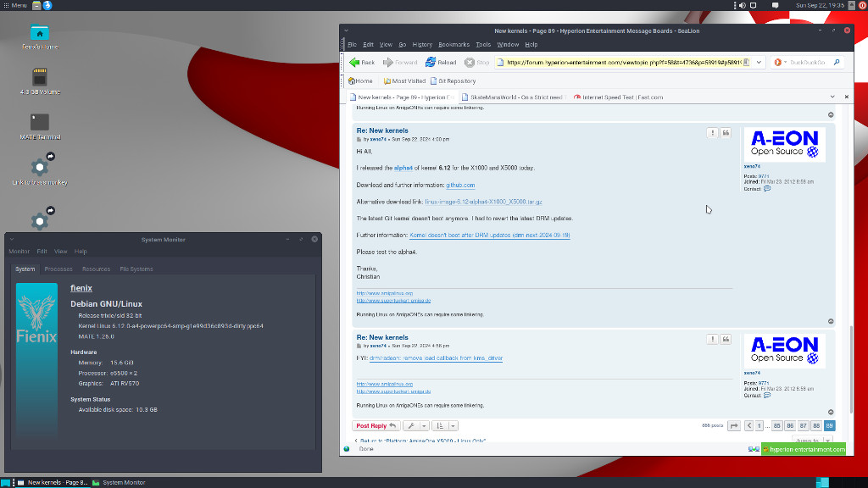Screen dimensions: 868x488
Task: Open the Menu button in the top panel
Action: pyautogui.click(x=15, y=6)
